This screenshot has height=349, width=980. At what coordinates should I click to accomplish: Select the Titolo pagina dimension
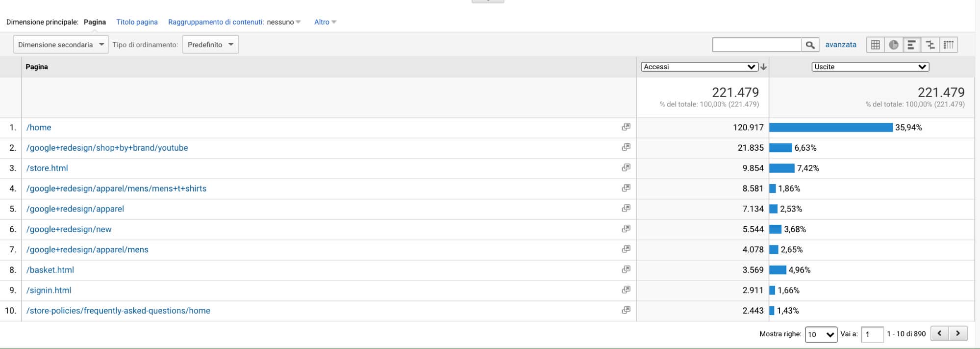(137, 22)
